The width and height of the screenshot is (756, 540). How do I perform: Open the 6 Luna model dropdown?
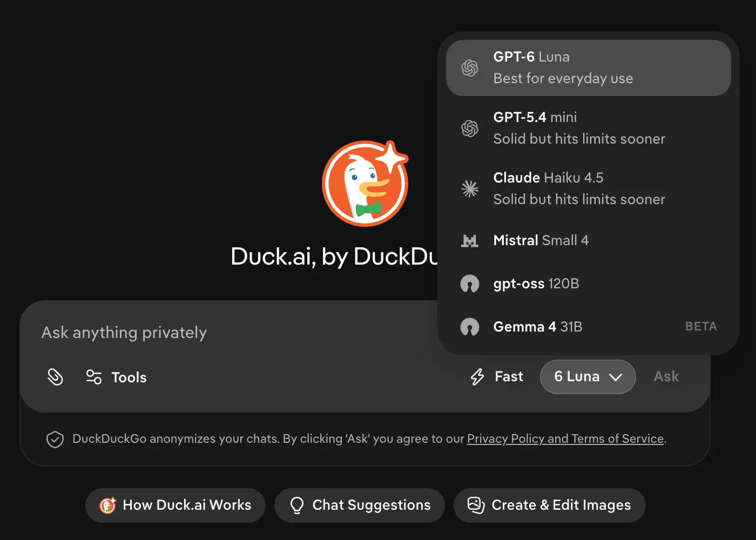pyautogui.click(x=588, y=377)
